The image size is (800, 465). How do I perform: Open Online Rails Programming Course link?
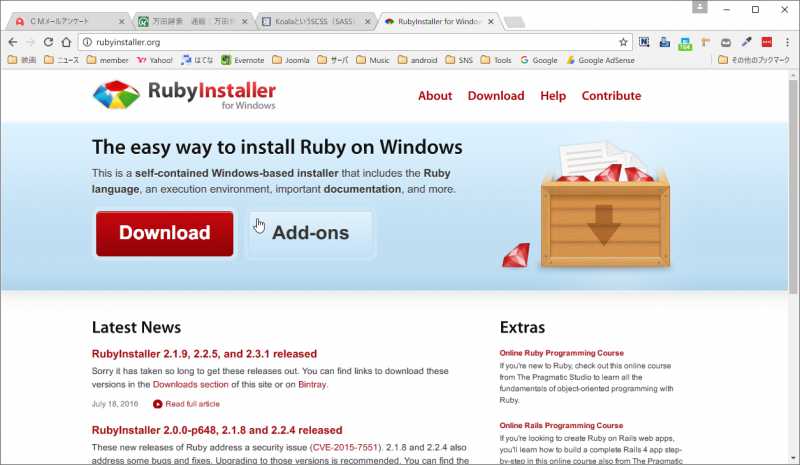click(x=561, y=425)
